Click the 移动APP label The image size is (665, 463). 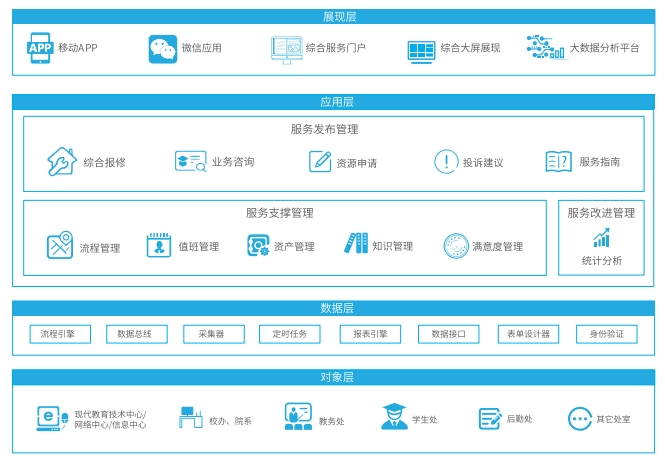pyautogui.click(x=78, y=47)
